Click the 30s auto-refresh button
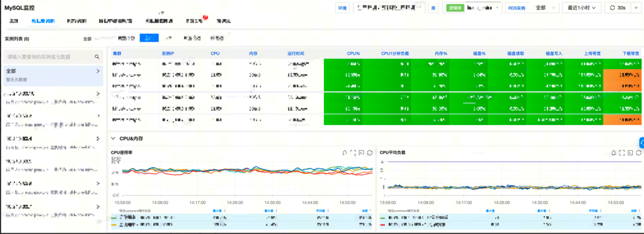 coord(618,7)
